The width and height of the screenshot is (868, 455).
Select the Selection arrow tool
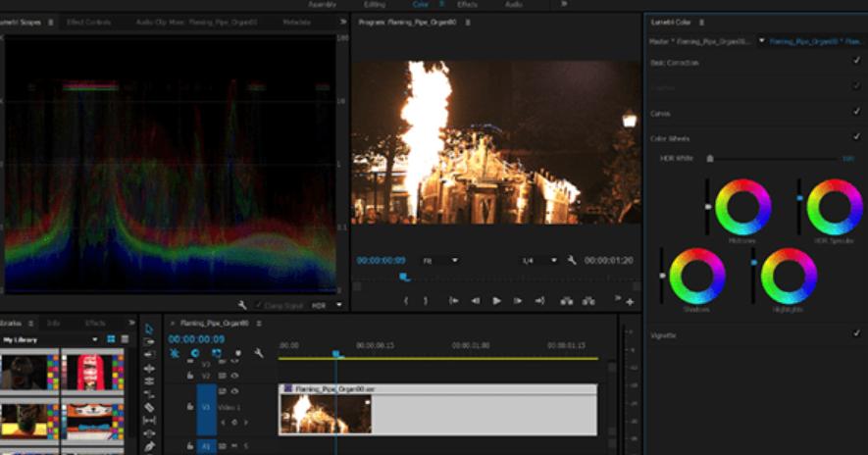point(149,329)
